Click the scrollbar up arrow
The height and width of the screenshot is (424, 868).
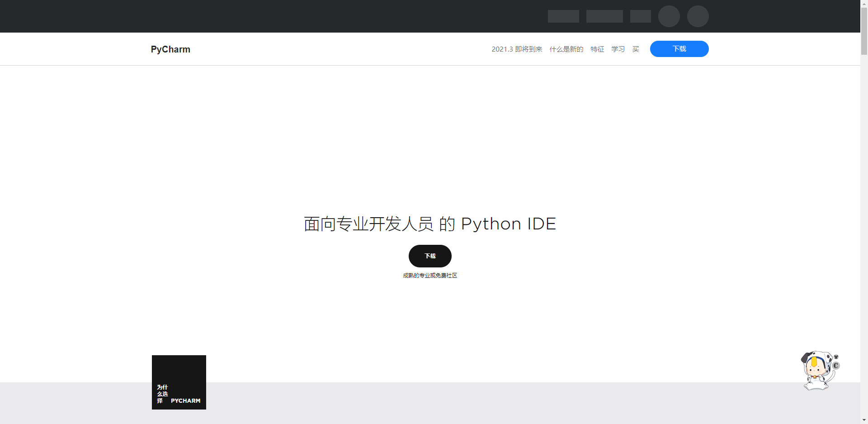point(864,4)
